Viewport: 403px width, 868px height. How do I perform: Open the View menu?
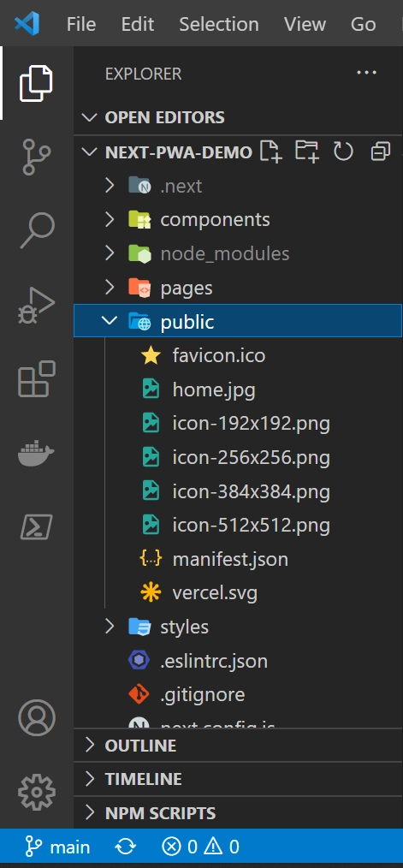click(305, 24)
